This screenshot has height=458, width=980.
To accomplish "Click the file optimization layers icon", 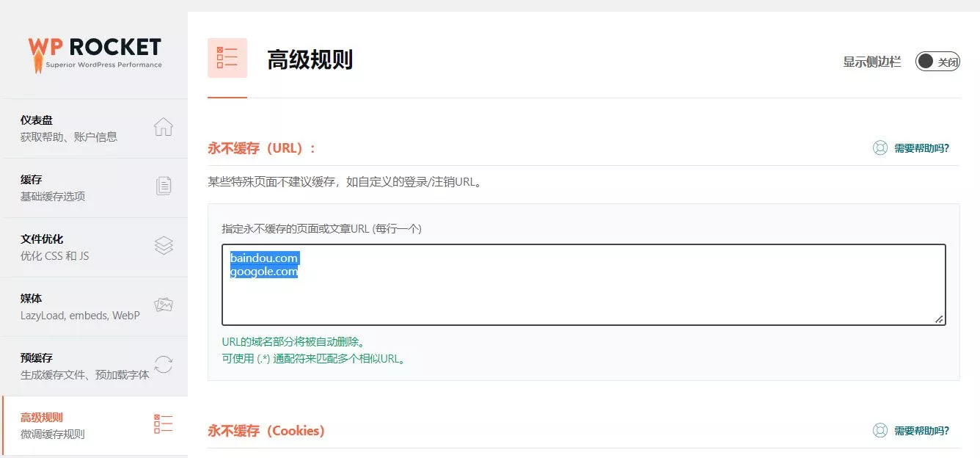I will click(164, 246).
